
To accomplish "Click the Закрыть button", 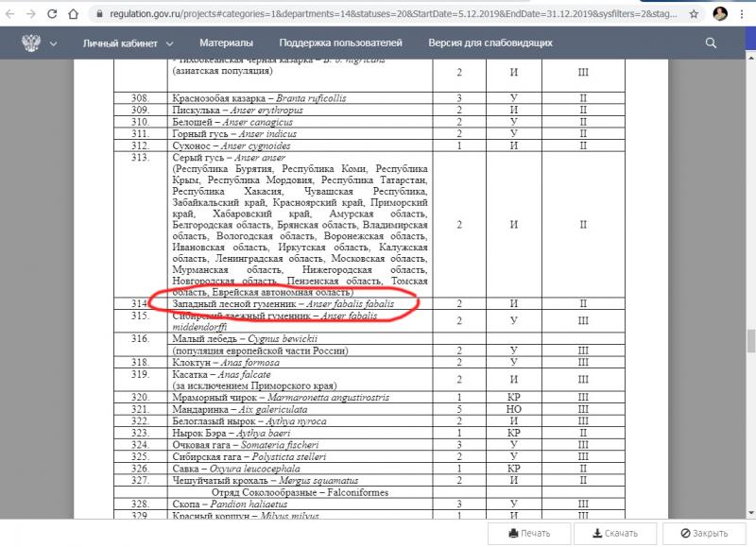I will [704, 534].
